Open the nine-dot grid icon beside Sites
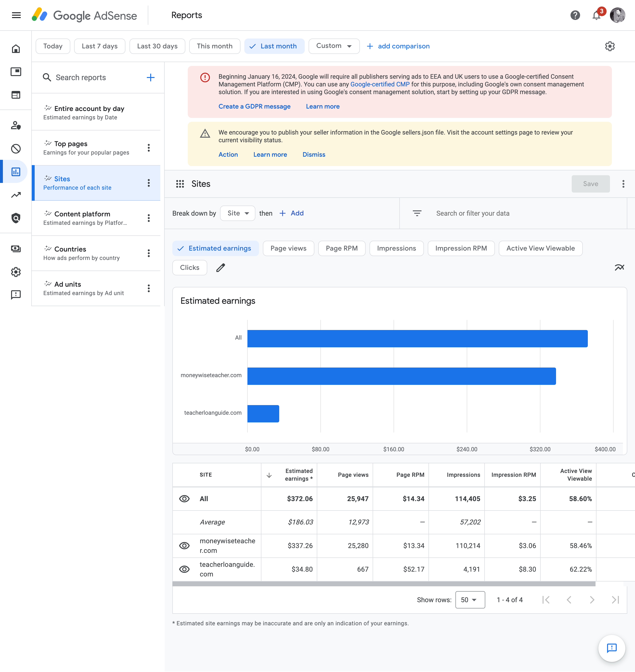The width and height of the screenshot is (635, 672). pos(180,184)
